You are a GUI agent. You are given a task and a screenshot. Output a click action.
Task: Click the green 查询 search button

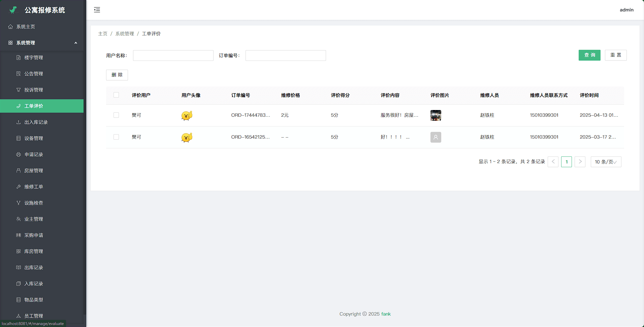[x=589, y=55]
